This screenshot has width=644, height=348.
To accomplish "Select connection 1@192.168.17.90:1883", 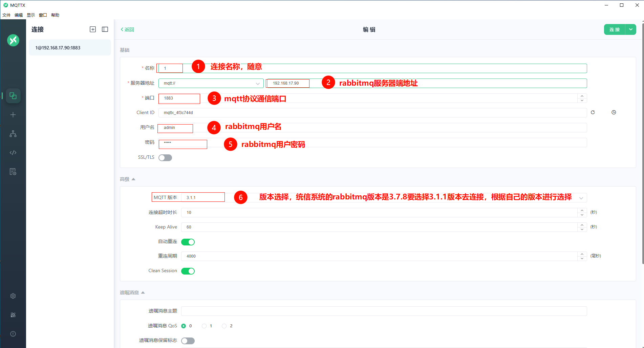I will (70, 48).
